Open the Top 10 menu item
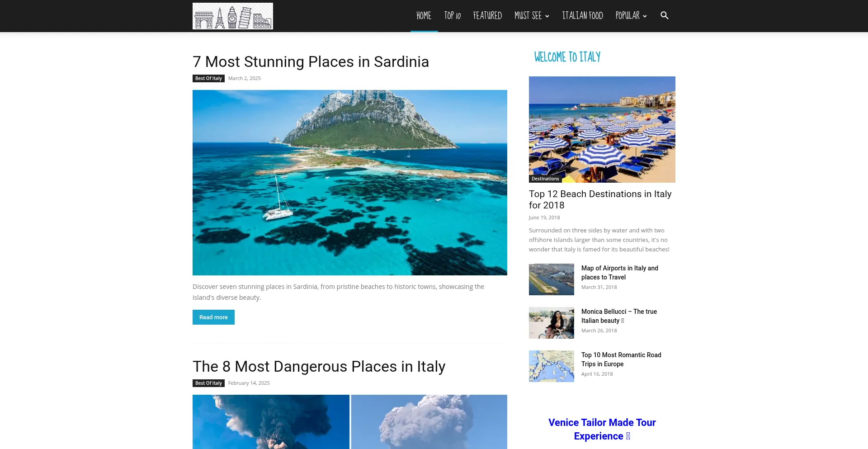This screenshot has height=449, width=868. (x=452, y=16)
